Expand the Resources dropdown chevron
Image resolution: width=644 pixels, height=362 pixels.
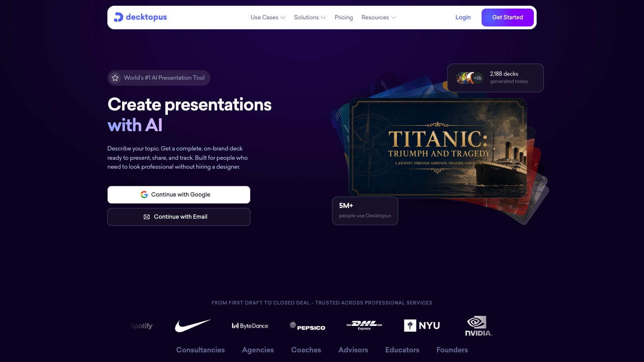click(394, 18)
